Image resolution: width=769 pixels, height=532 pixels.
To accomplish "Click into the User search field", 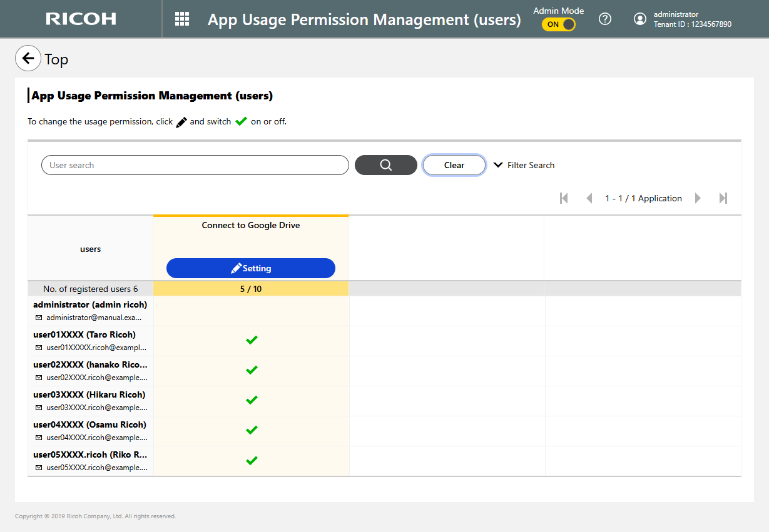I will (195, 165).
